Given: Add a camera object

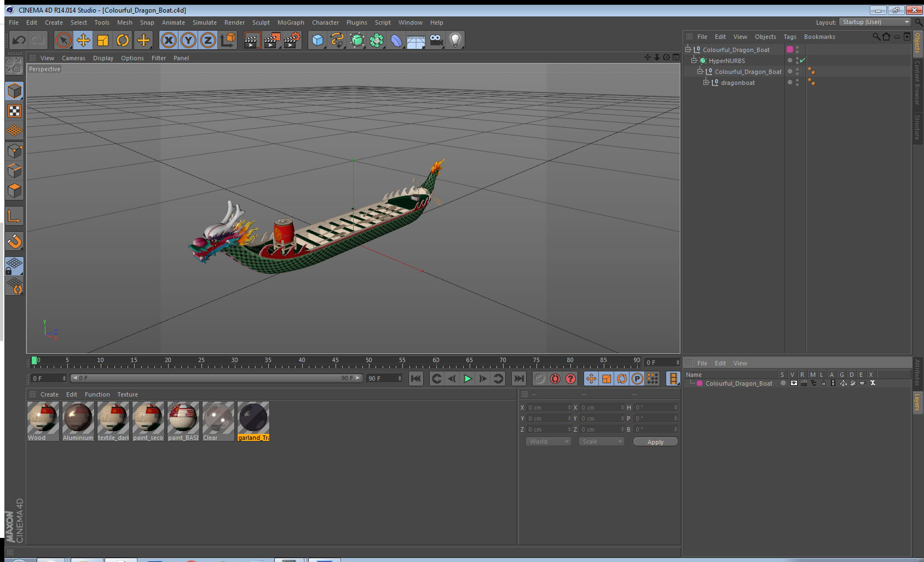Looking at the screenshot, I should (436, 40).
